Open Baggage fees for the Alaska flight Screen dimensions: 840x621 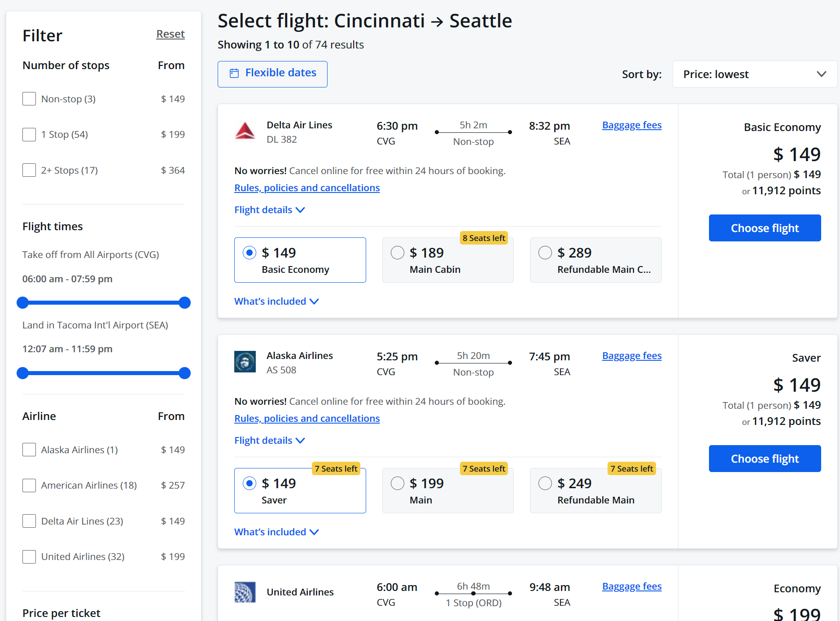point(631,355)
